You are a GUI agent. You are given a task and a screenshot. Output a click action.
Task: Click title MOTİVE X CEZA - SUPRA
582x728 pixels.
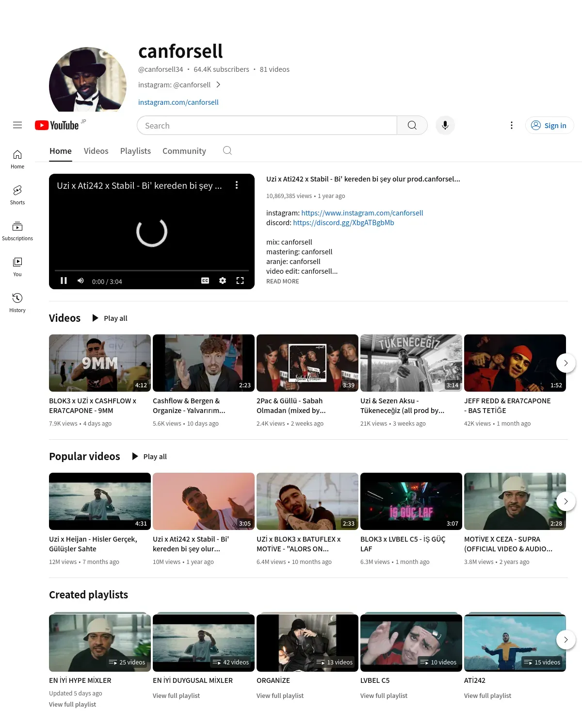point(508,544)
